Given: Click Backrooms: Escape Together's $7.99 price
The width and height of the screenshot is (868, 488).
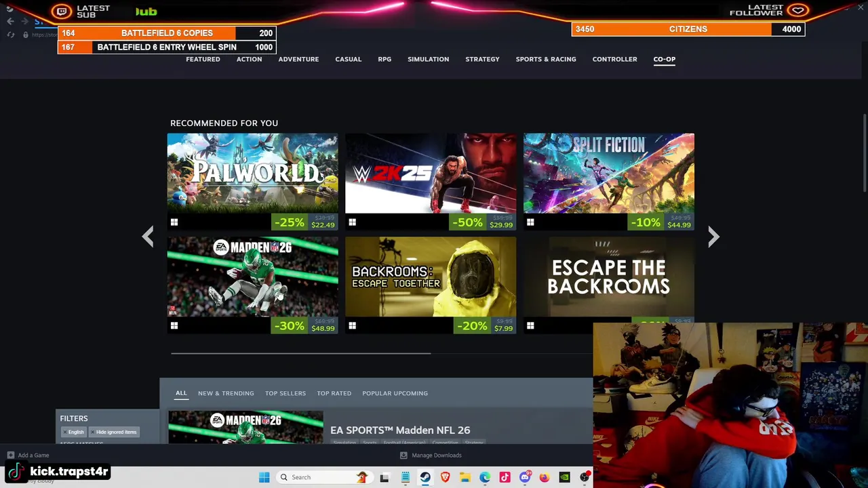Looking at the screenshot, I should point(503,329).
